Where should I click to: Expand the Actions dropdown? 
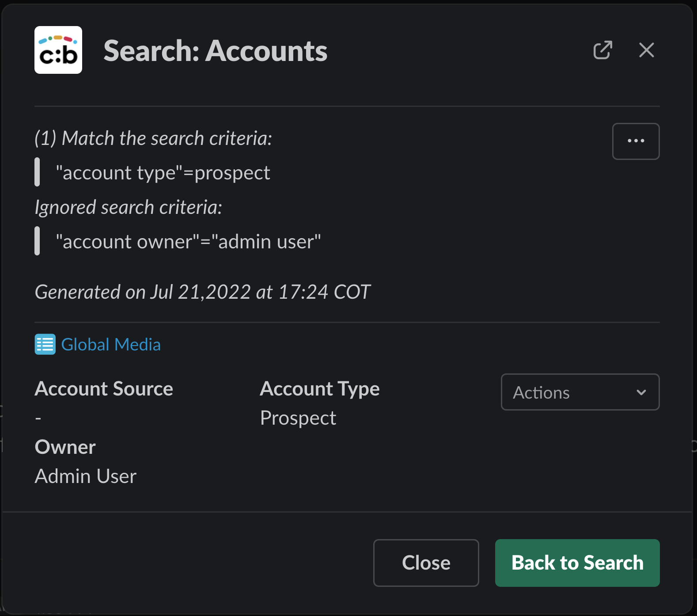pos(580,392)
